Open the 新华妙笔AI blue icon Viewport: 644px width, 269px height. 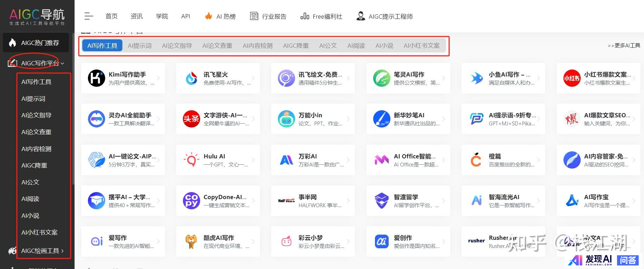[x=382, y=119]
